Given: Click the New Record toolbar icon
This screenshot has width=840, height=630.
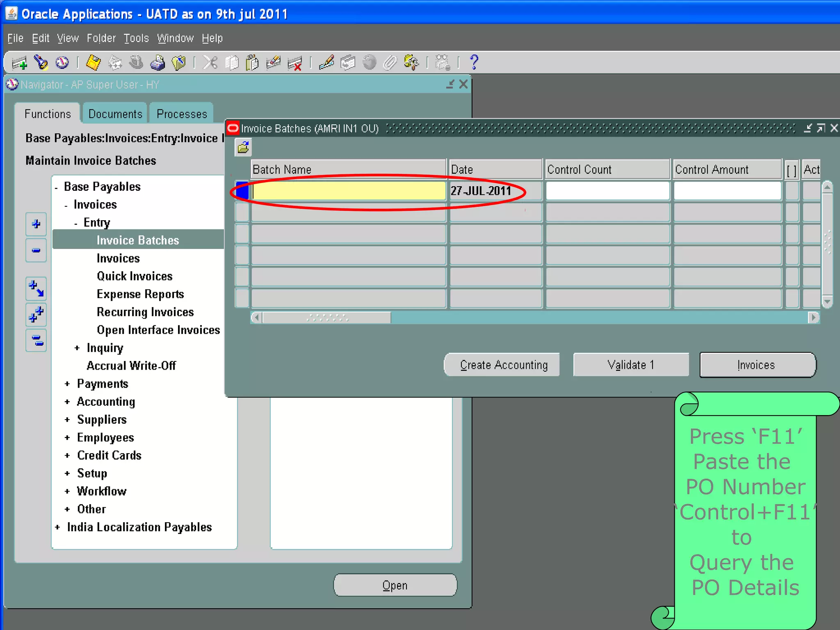Looking at the screenshot, I should click(x=19, y=63).
